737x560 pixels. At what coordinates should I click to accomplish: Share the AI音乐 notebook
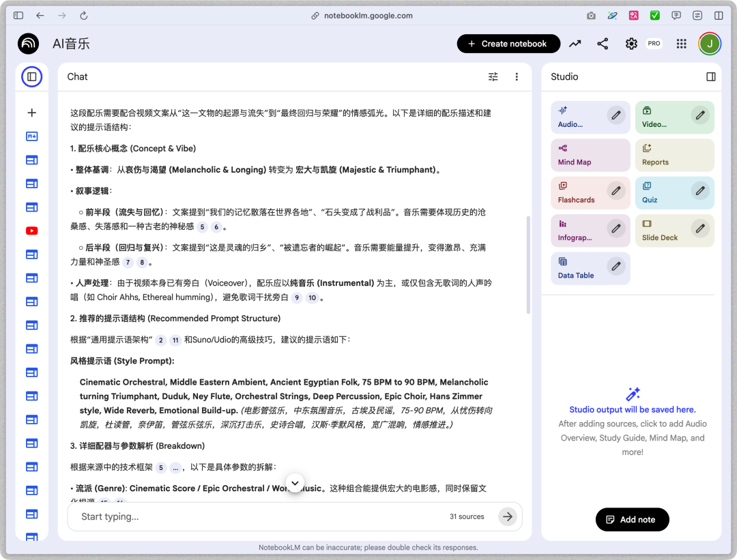pyautogui.click(x=603, y=43)
